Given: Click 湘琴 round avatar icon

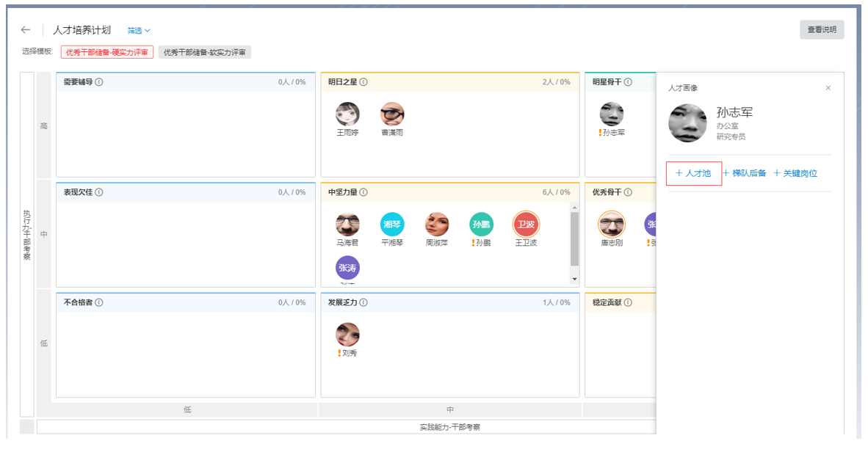Looking at the screenshot, I should (392, 225).
